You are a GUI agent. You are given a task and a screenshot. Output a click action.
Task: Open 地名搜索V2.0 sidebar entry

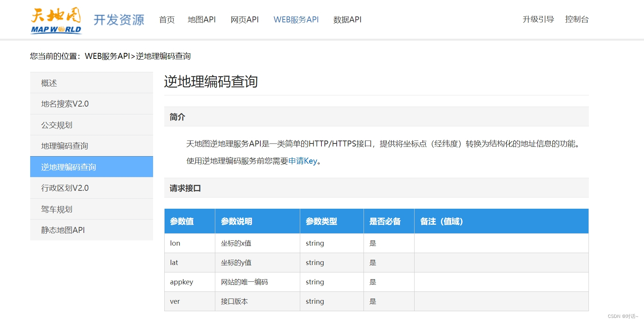coord(92,104)
